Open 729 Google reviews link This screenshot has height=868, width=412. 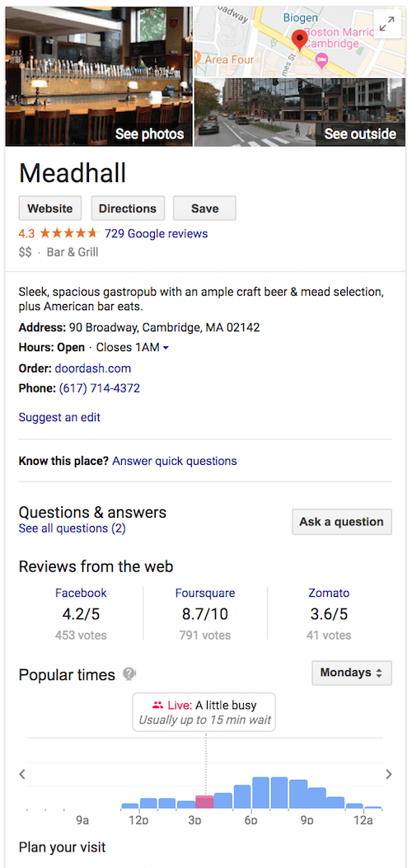coord(156,233)
